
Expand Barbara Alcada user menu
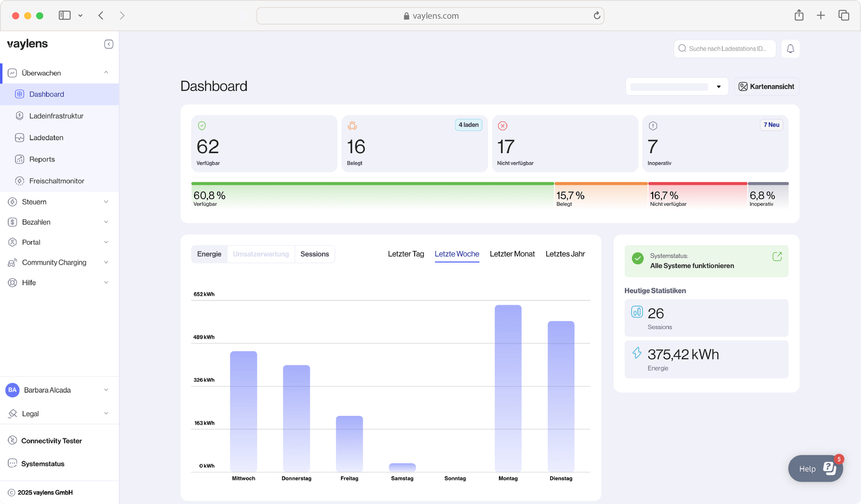tap(106, 390)
